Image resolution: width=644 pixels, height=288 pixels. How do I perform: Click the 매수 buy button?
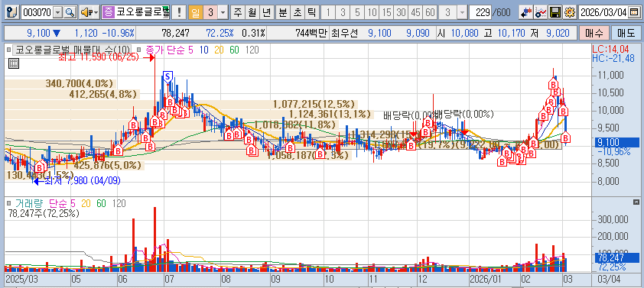(594, 33)
